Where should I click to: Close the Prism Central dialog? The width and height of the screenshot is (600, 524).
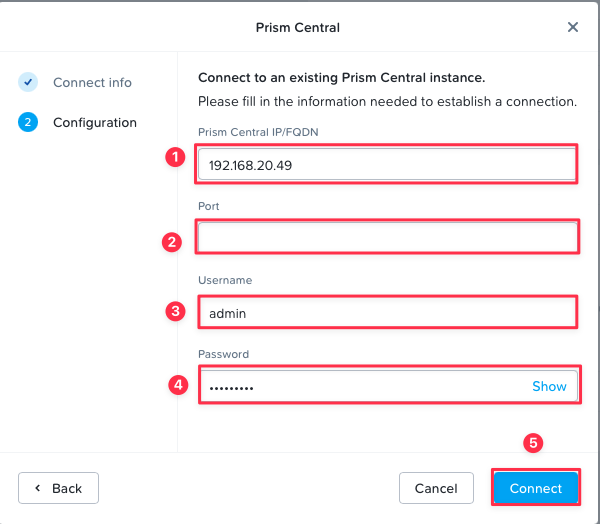pos(572,27)
